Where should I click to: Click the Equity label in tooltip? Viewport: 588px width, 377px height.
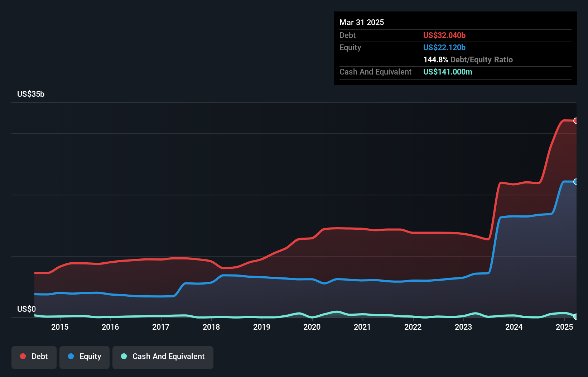(x=350, y=47)
